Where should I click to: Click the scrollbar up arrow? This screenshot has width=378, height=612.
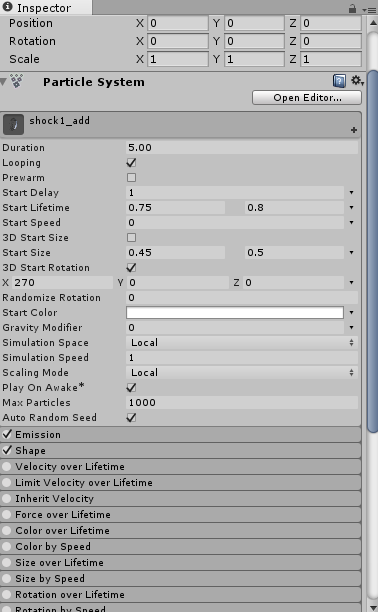pos(373,22)
